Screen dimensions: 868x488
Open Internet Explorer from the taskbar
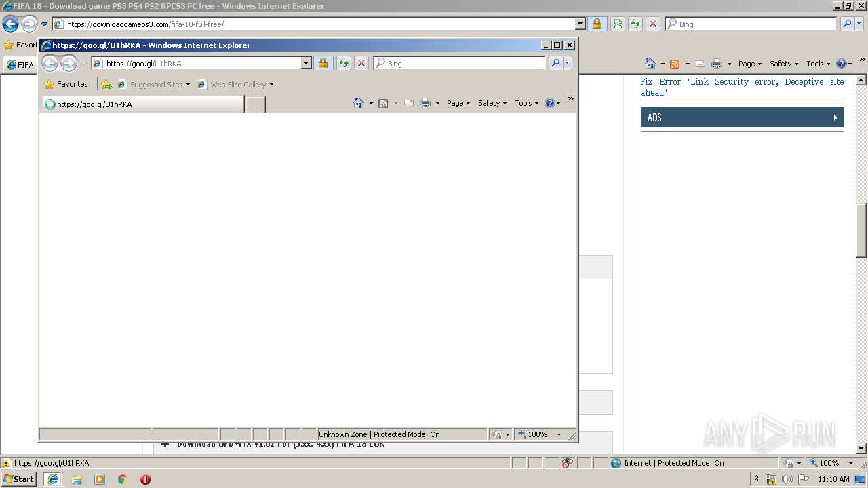point(53,479)
